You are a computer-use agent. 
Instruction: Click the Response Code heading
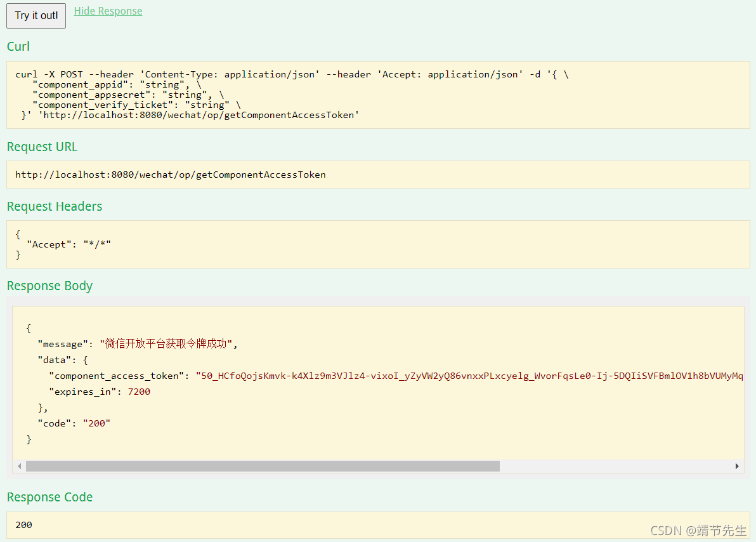[x=49, y=497]
